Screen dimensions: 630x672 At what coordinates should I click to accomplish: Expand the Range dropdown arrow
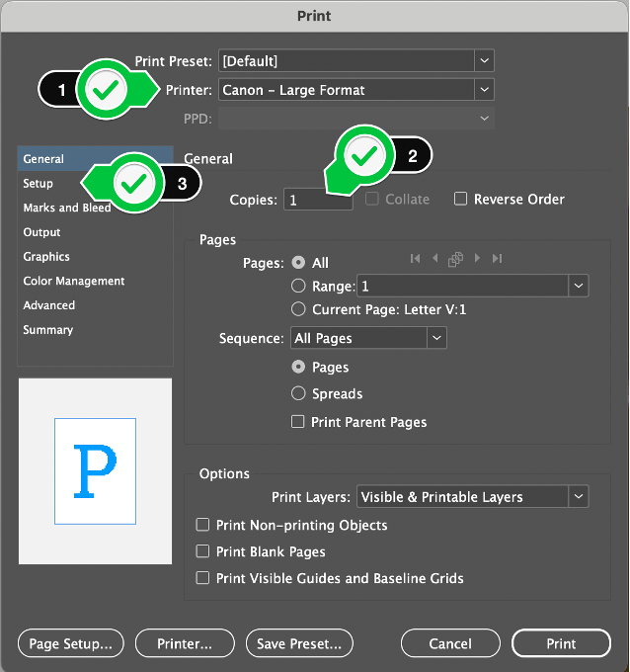click(579, 286)
